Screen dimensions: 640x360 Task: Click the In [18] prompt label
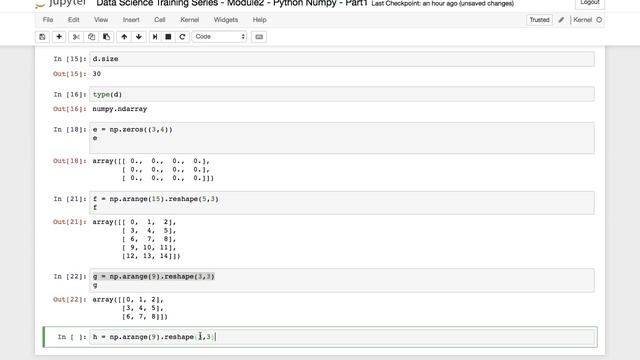[70, 129]
